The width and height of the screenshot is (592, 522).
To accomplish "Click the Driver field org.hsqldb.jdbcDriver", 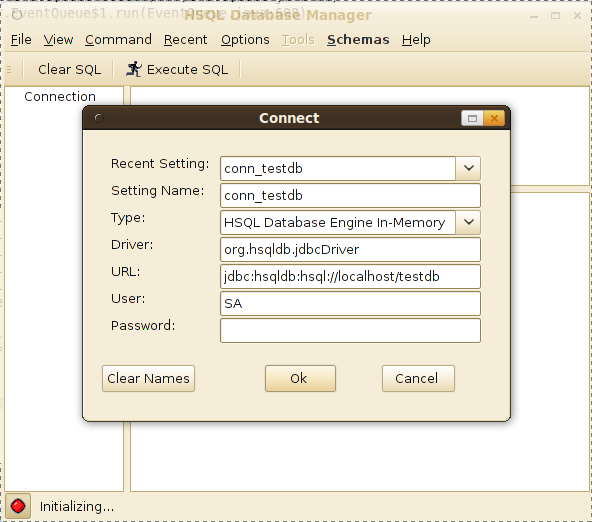I will point(350,249).
